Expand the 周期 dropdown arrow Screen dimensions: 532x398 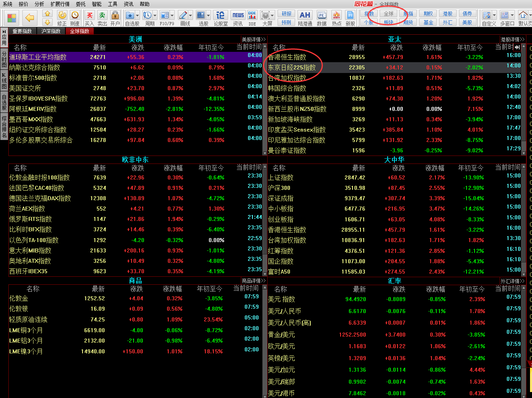coord(155,16)
